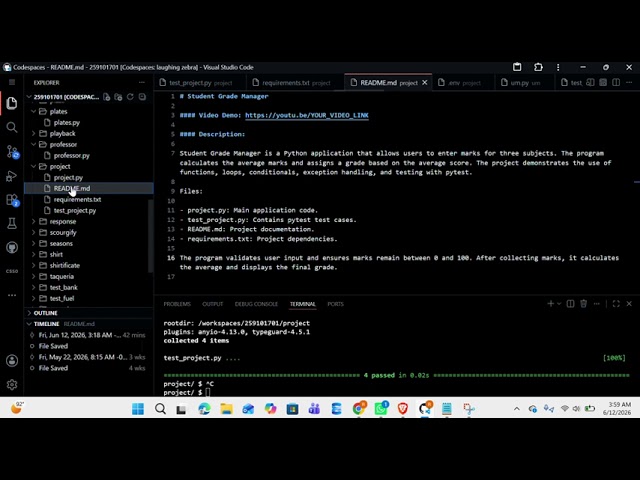
Task: Refresh the explorer tree
Action: coord(130,97)
